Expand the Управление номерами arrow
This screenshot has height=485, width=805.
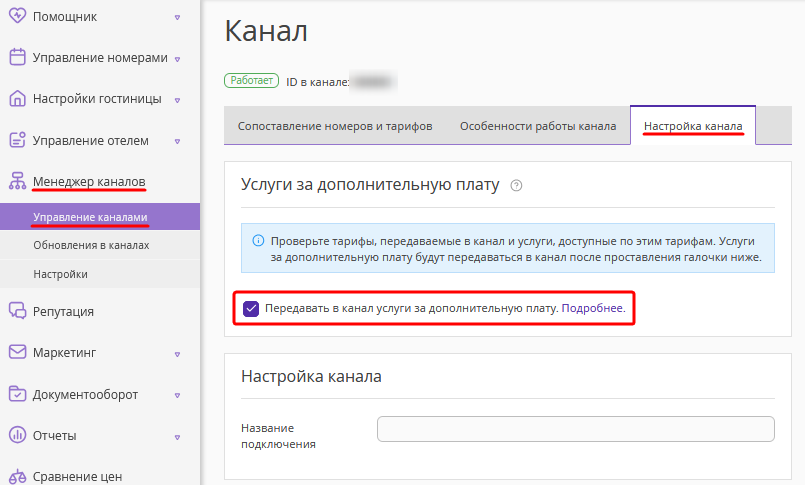[177, 59]
